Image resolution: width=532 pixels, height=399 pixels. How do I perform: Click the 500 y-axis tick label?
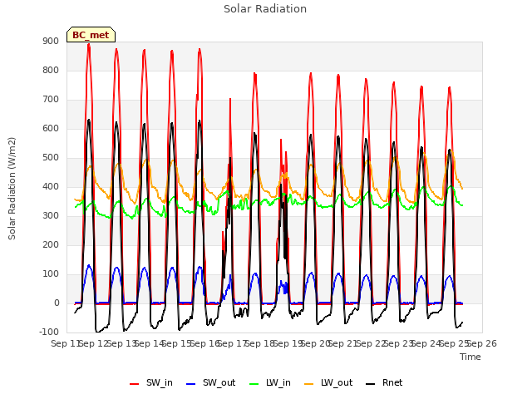[x=51, y=158]
